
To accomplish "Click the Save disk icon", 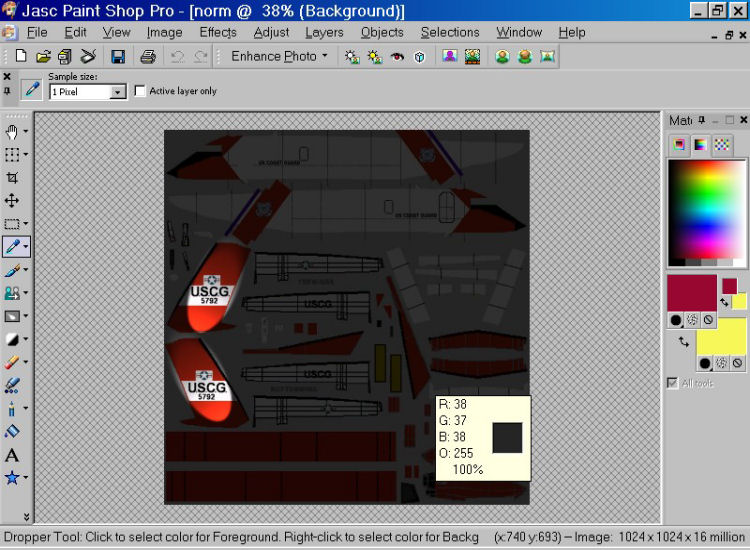I will pyautogui.click(x=118, y=56).
